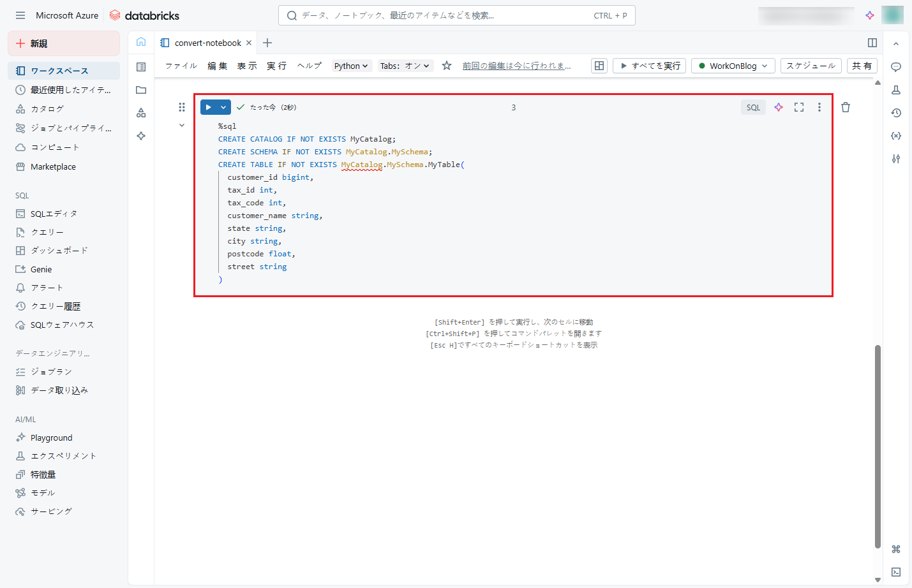Viewport: 912px width, 588px height.
Task: Run the cell with the play button
Action: [x=209, y=107]
